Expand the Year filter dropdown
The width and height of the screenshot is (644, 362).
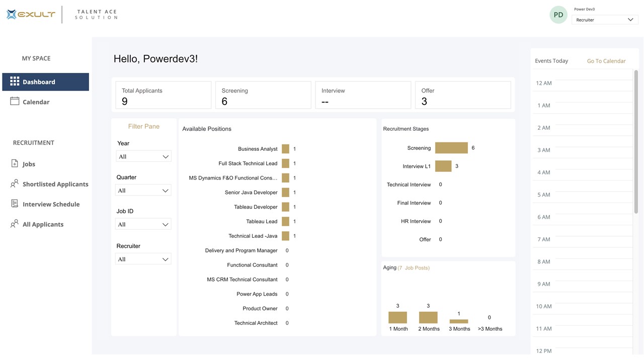(x=143, y=156)
